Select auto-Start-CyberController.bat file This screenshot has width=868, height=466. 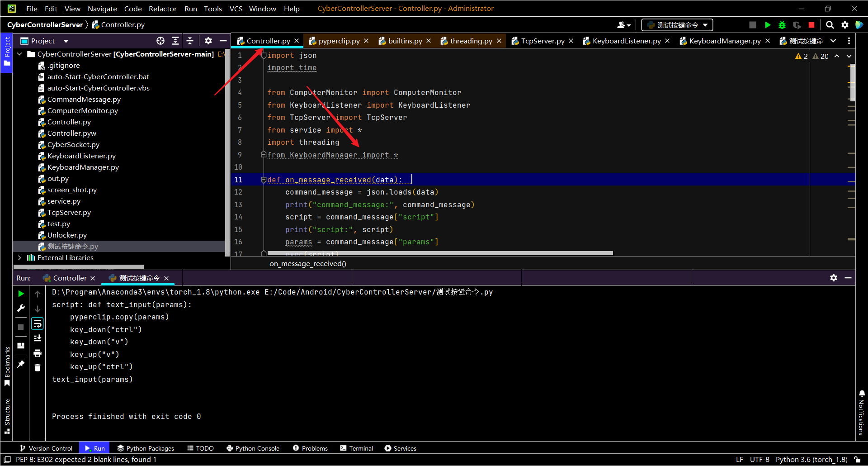[98, 76]
